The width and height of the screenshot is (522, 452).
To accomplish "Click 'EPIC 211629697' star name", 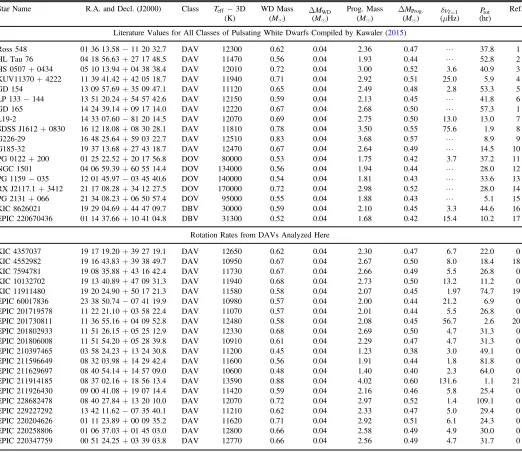I will pyautogui.click(x=26, y=371).
